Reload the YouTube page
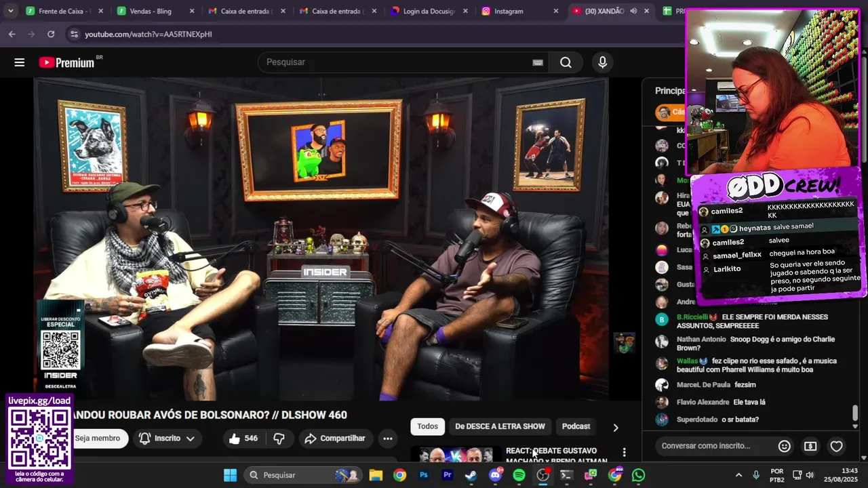Image resolution: width=868 pixels, height=488 pixels. coord(51,34)
